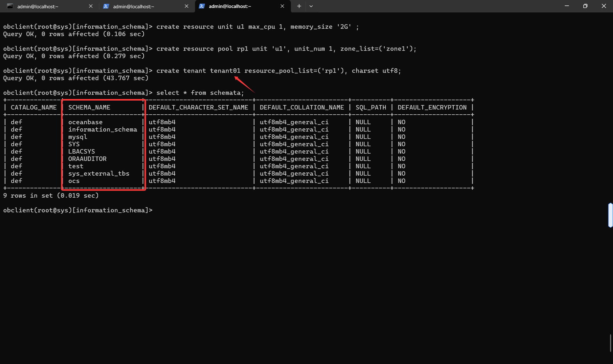Switch to the middle admin@localhost tab title
The height and width of the screenshot is (364, 613).
tap(133, 6)
